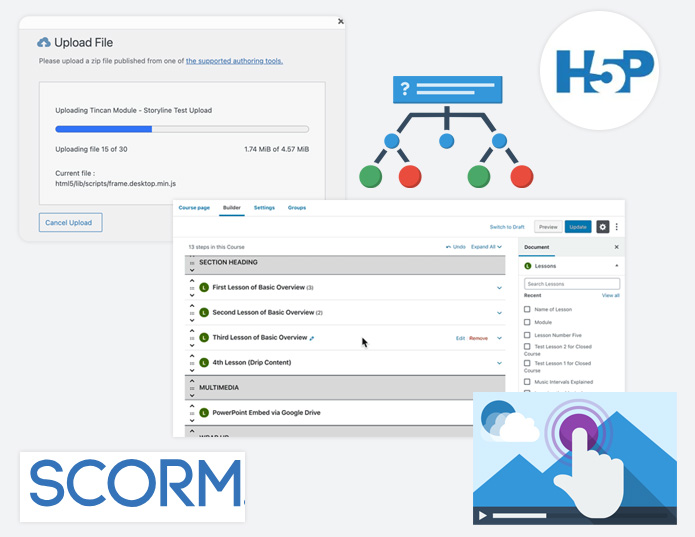Click the Cancel Upload button
The image size is (695, 537).
tap(70, 222)
